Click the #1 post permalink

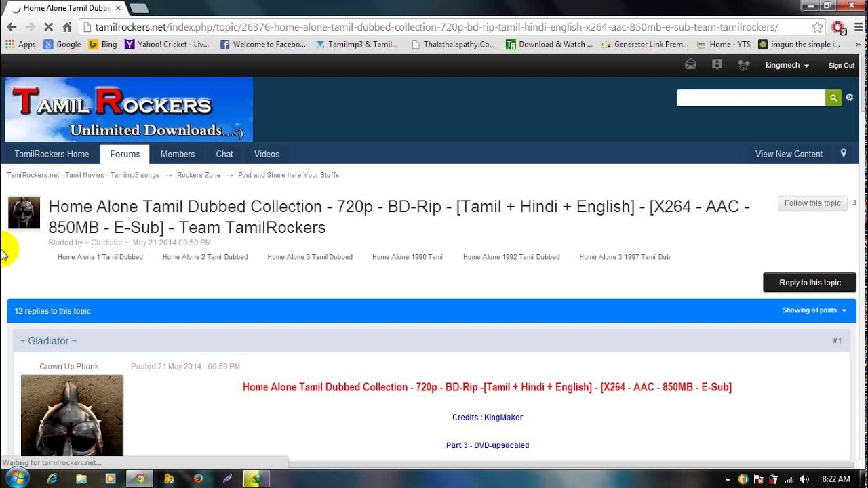(837, 340)
